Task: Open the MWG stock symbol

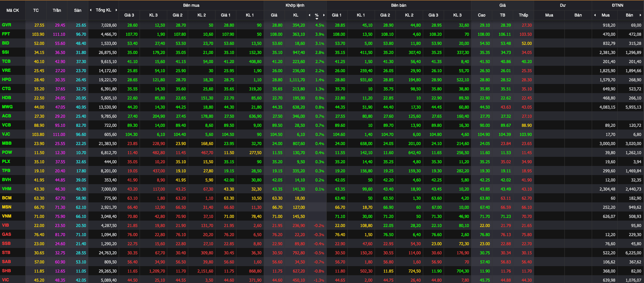Action: (x=7, y=107)
